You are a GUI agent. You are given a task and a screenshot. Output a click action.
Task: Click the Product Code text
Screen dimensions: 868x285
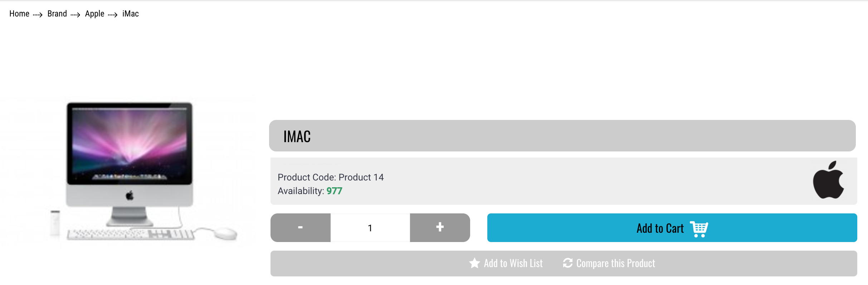[x=331, y=177]
